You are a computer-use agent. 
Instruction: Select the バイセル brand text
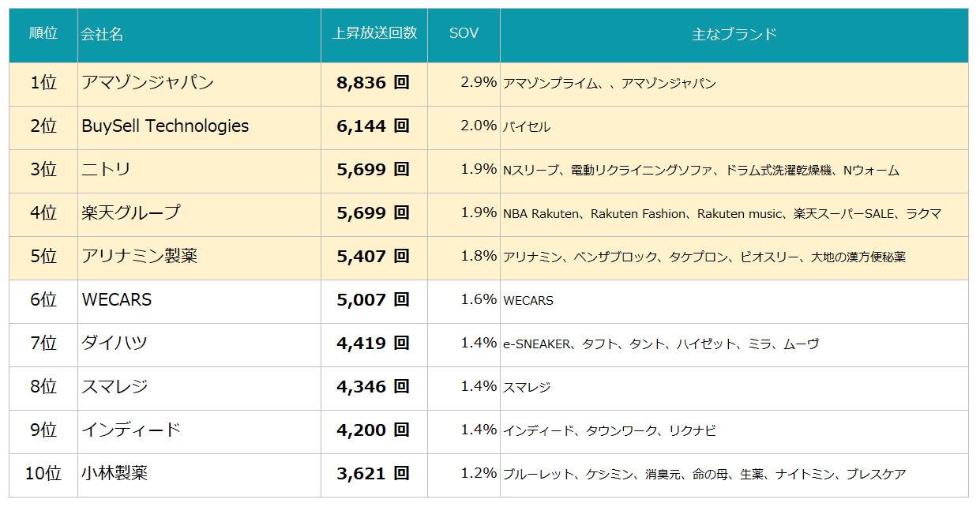pos(527,127)
